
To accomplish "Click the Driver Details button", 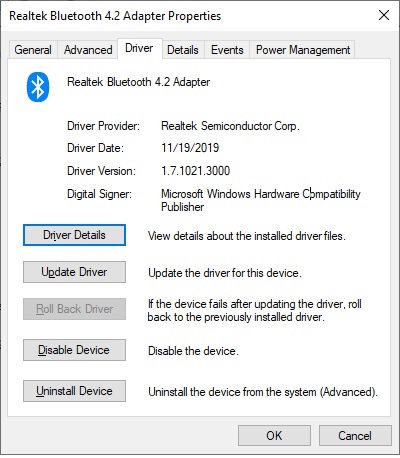I will pyautogui.click(x=74, y=235).
